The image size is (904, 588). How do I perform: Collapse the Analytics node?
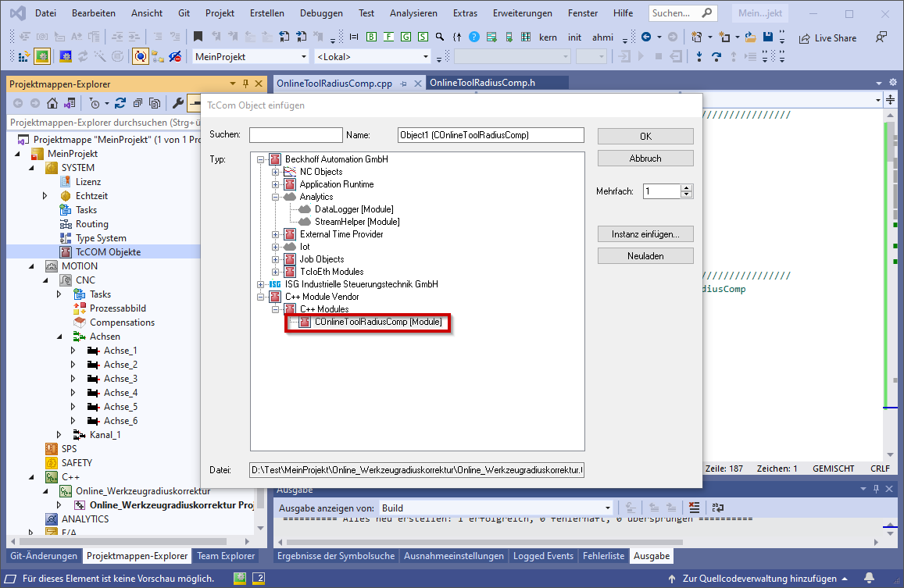pos(276,197)
